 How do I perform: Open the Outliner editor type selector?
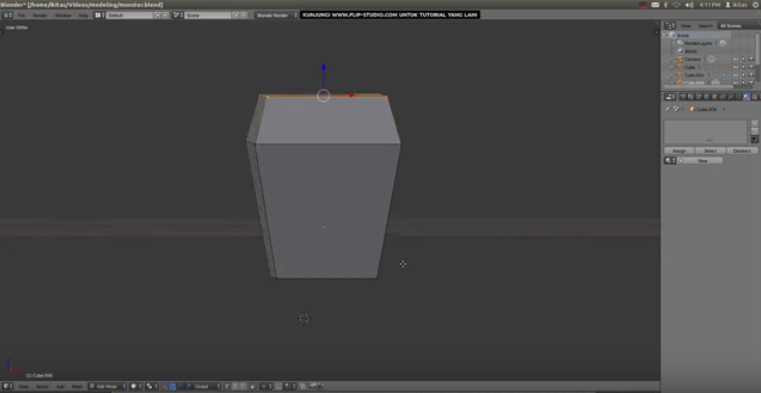pyautogui.click(x=670, y=26)
